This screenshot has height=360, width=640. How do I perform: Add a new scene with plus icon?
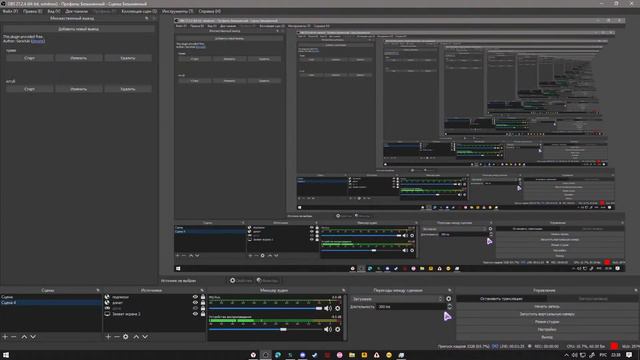tap(5, 337)
